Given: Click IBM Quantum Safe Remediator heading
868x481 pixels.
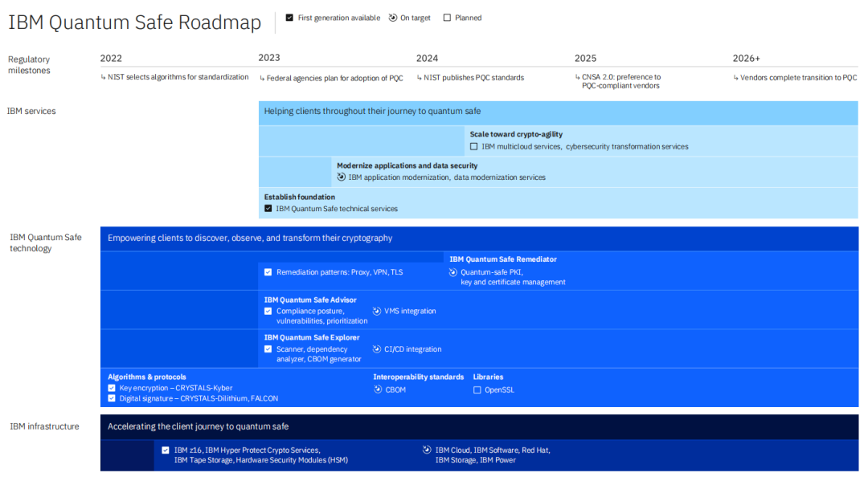Looking at the screenshot, I should (x=503, y=259).
